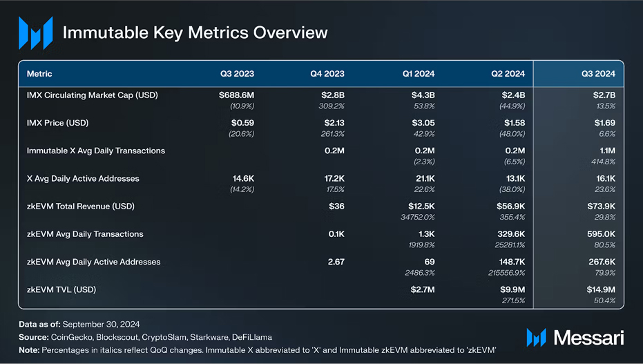Screen dimensions: 643x364
Task: Select the 'Q2 2024' column header
Action: [x=508, y=74]
